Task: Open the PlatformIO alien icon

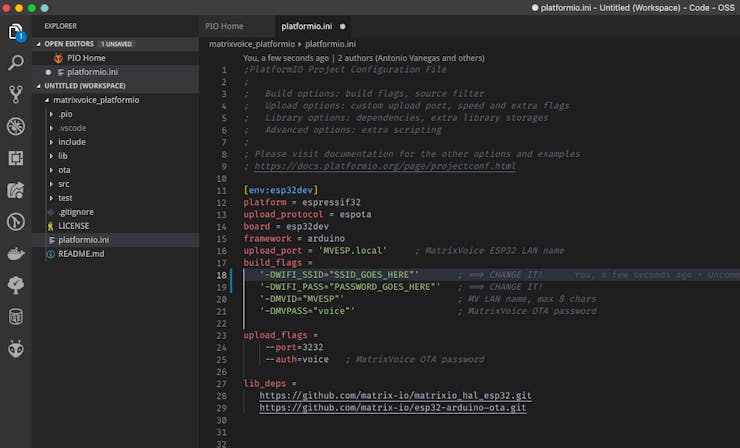Action: 16,349
